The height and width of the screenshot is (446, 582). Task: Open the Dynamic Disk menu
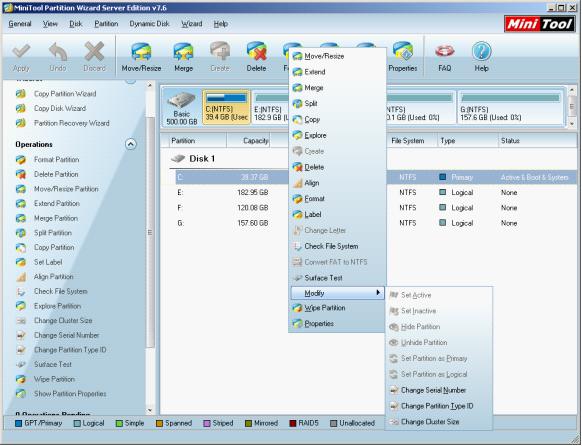(x=149, y=24)
